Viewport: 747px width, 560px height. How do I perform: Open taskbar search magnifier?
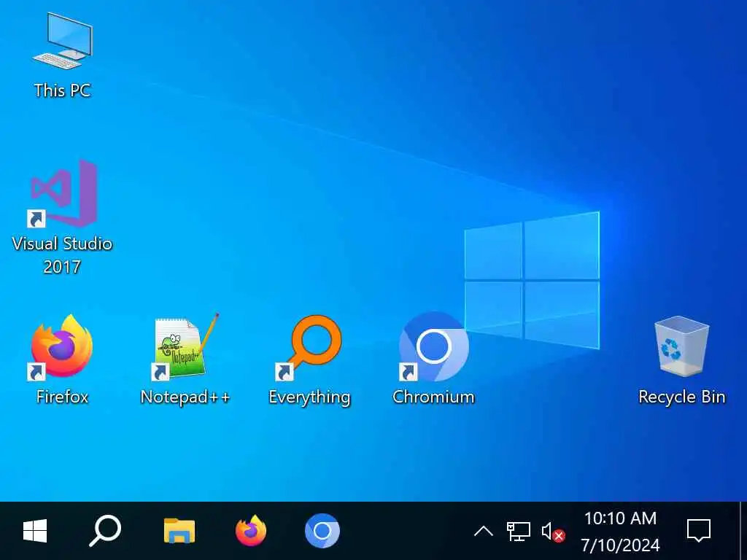point(105,531)
